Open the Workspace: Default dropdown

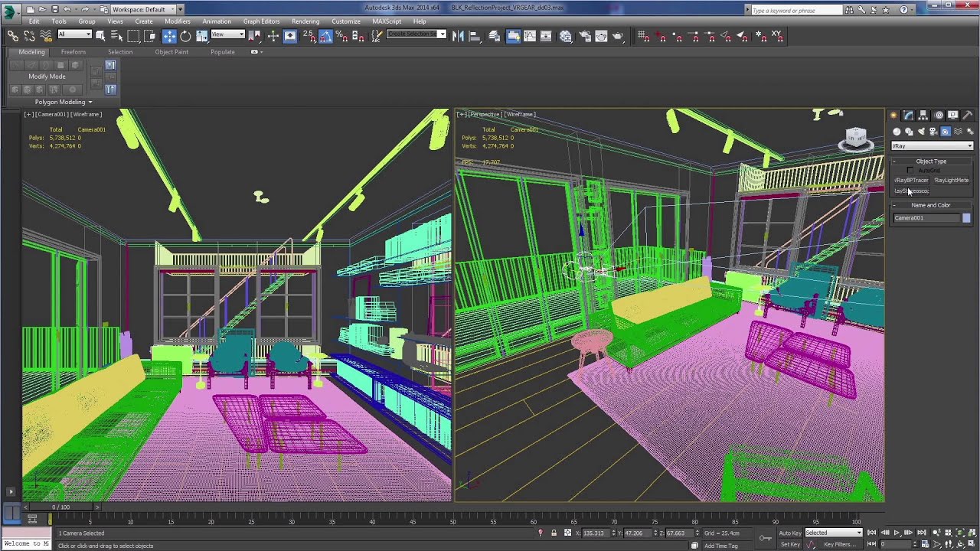tap(142, 9)
